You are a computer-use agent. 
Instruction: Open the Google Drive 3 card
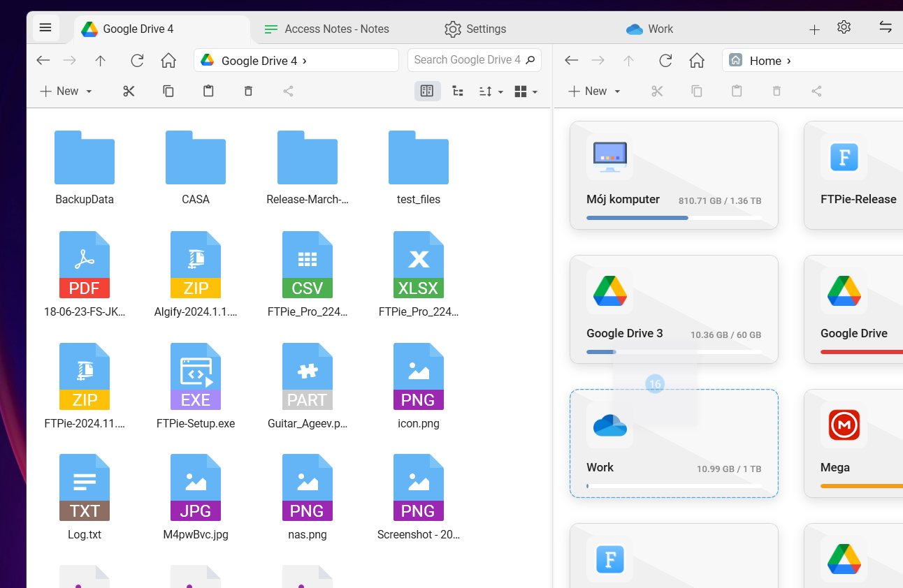(x=674, y=309)
